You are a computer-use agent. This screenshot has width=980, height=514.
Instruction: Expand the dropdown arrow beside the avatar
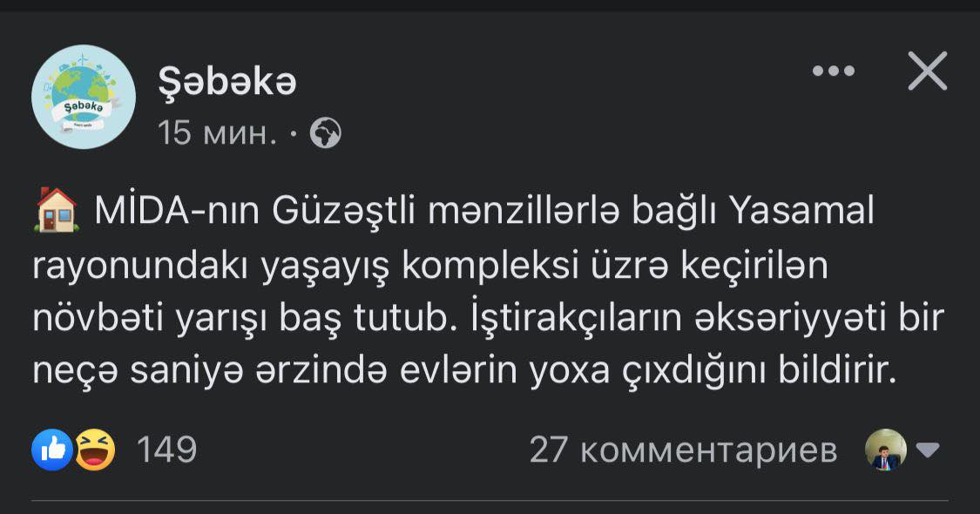(x=928, y=450)
